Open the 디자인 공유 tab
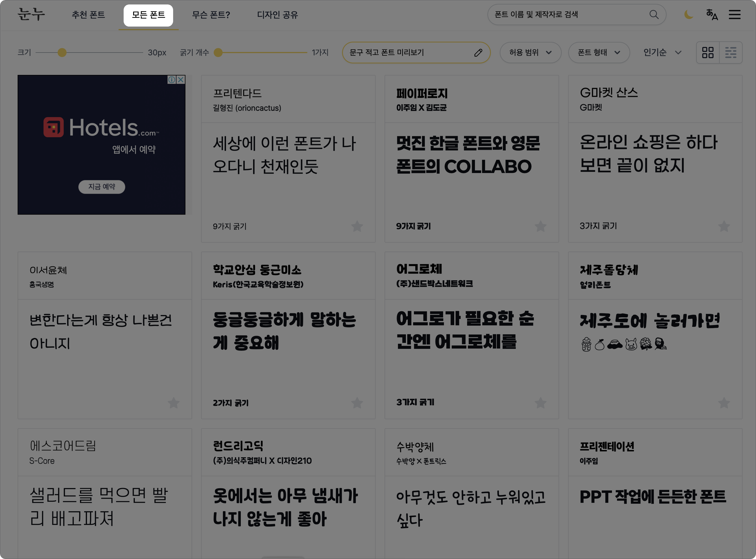Viewport: 756px width, 559px height. pos(277,15)
